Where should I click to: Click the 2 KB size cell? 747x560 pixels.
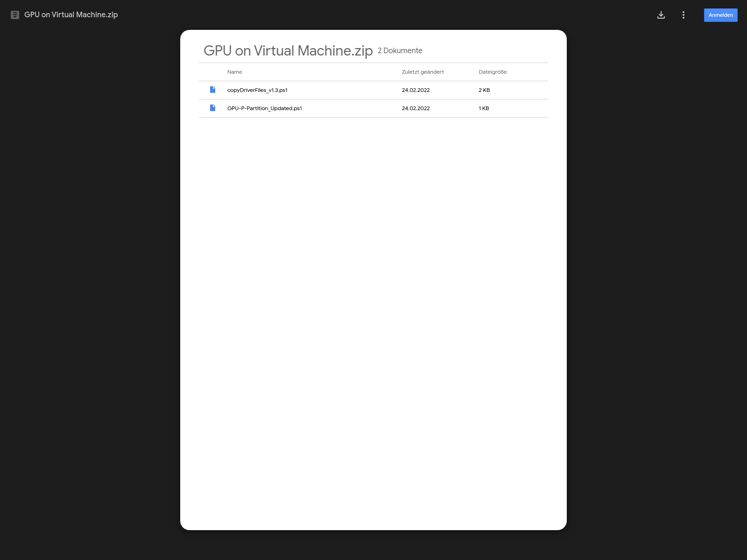click(x=484, y=90)
